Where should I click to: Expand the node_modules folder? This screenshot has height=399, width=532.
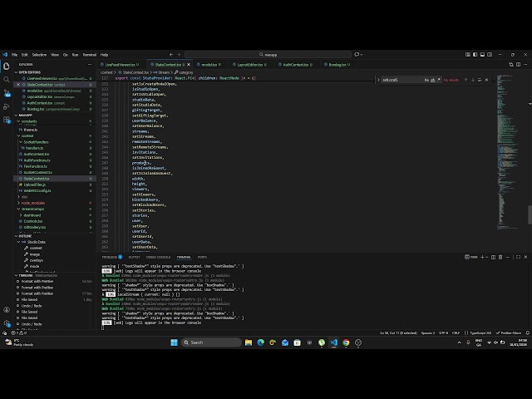click(x=33, y=203)
